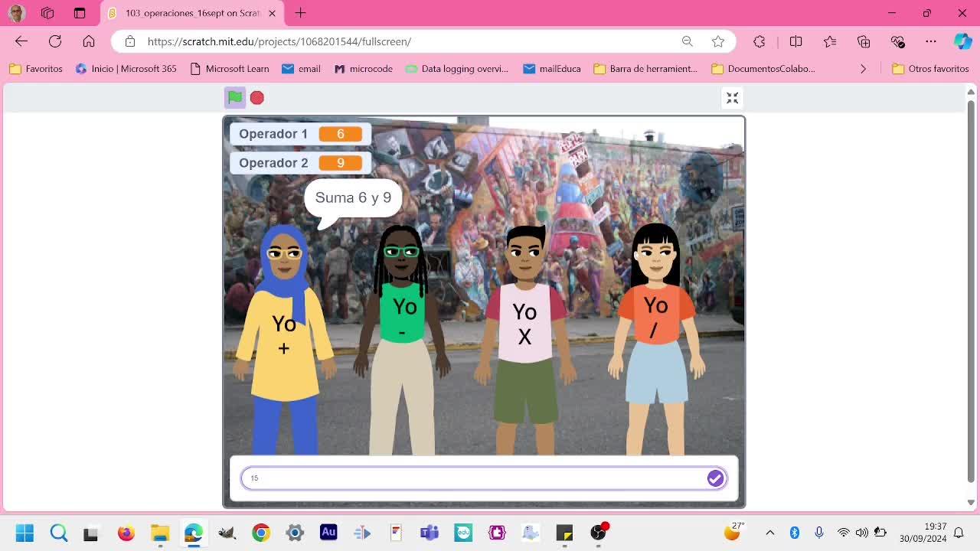Screen dimensions: 980x551
Task: Open the browser home page
Action: (89, 41)
